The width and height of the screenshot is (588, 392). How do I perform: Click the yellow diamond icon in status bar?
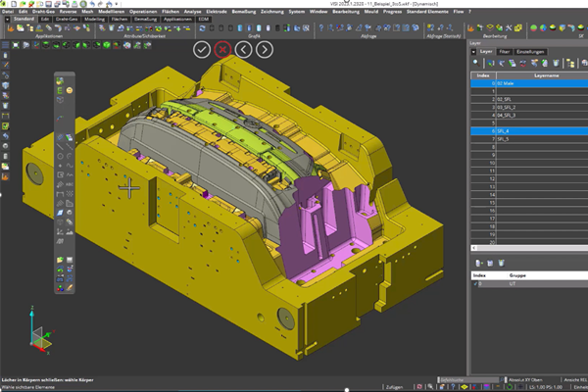(x=465, y=387)
